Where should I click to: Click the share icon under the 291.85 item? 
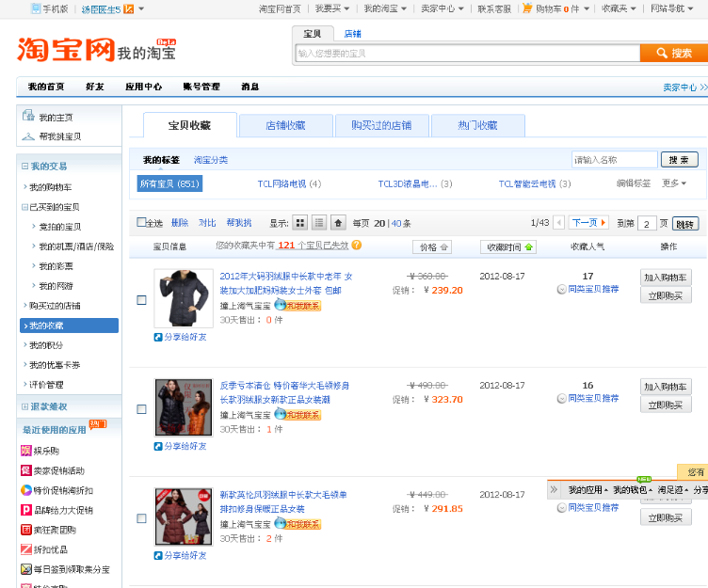tap(158, 555)
